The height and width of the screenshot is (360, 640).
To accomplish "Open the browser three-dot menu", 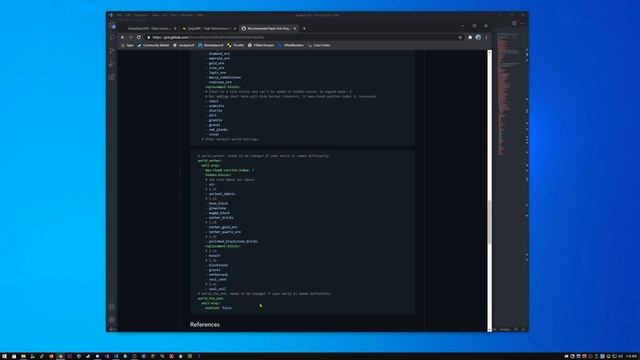I will click(x=486, y=37).
